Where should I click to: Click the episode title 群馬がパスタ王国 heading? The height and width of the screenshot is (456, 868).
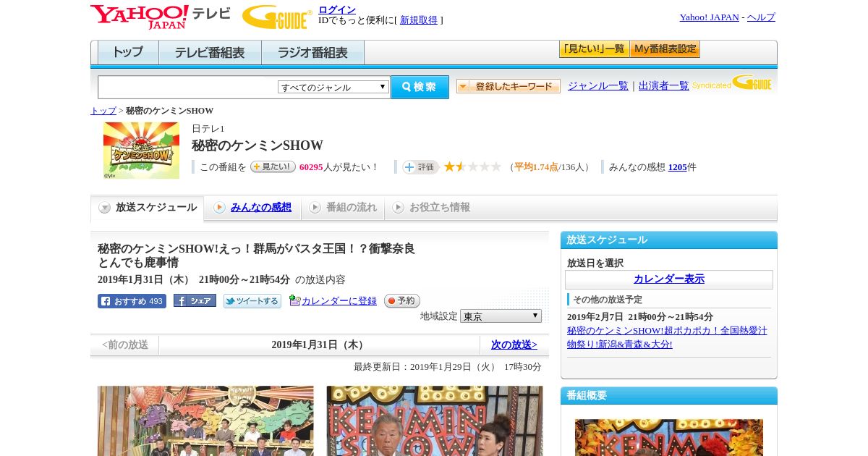(x=257, y=256)
